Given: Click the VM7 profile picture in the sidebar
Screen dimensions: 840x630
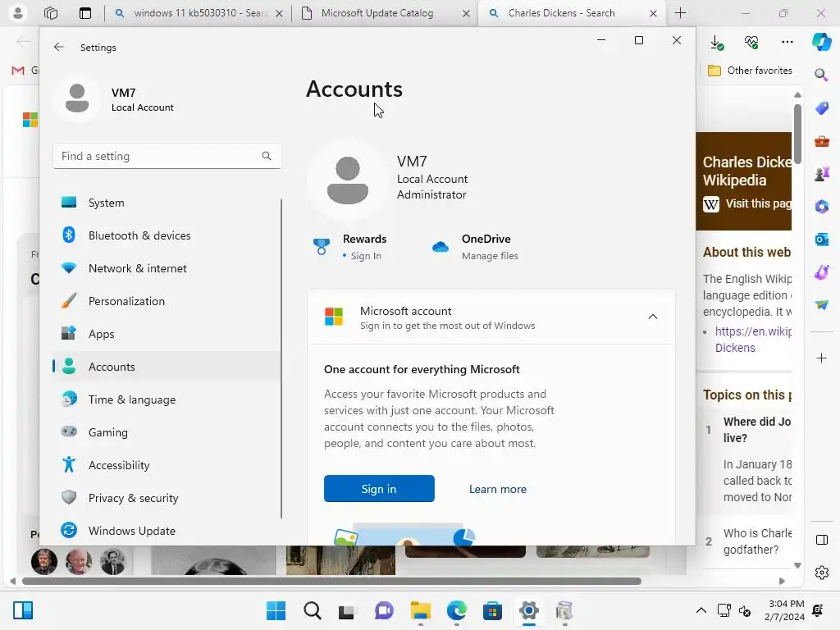Looking at the screenshot, I should (77, 98).
